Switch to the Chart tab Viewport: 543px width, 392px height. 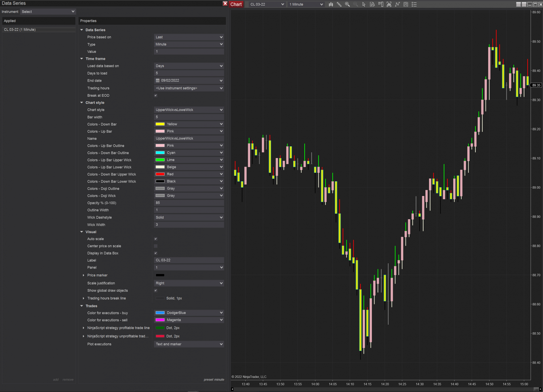pos(236,4)
